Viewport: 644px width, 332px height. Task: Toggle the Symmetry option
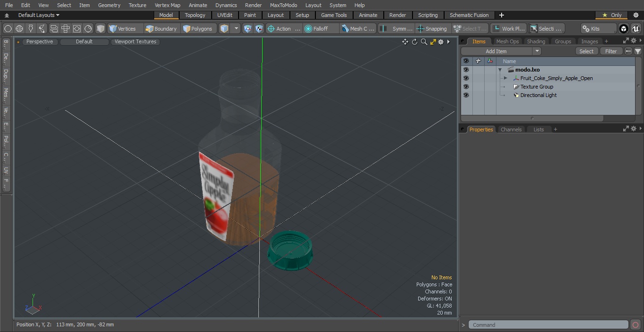[396, 29]
